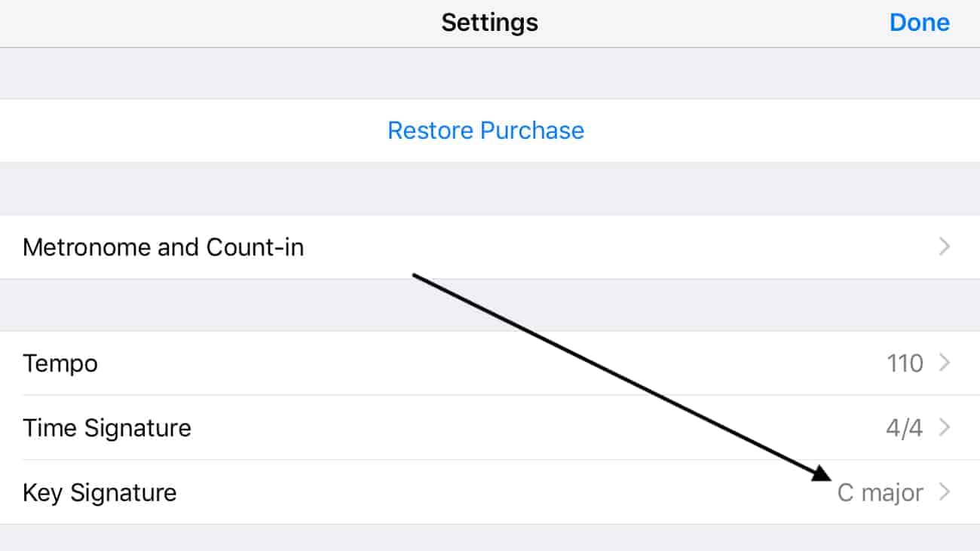The height and width of the screenshot is (551, 980).
Task: Click the word Key in Key Signature
Action: [42, 493]
